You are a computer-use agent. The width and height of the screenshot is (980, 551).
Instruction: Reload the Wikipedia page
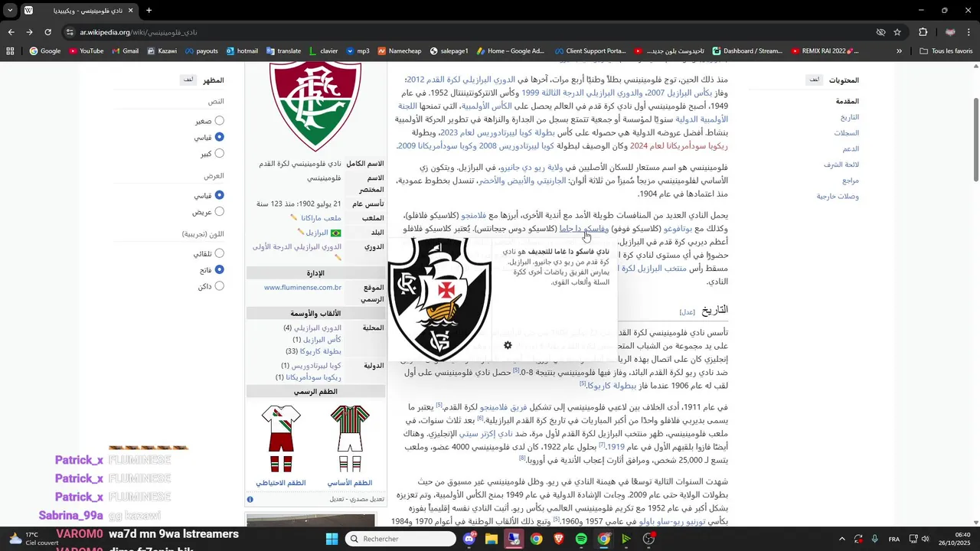pos(48,32)
